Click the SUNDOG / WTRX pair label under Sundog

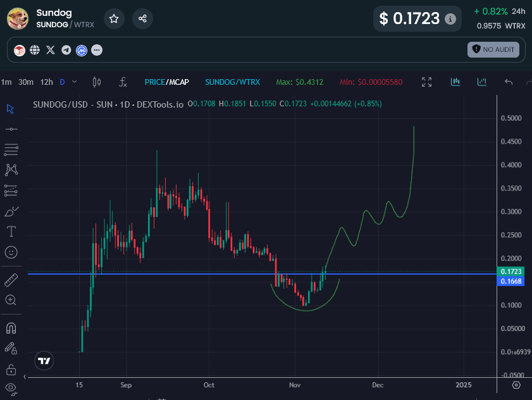(x=65, y=25)
